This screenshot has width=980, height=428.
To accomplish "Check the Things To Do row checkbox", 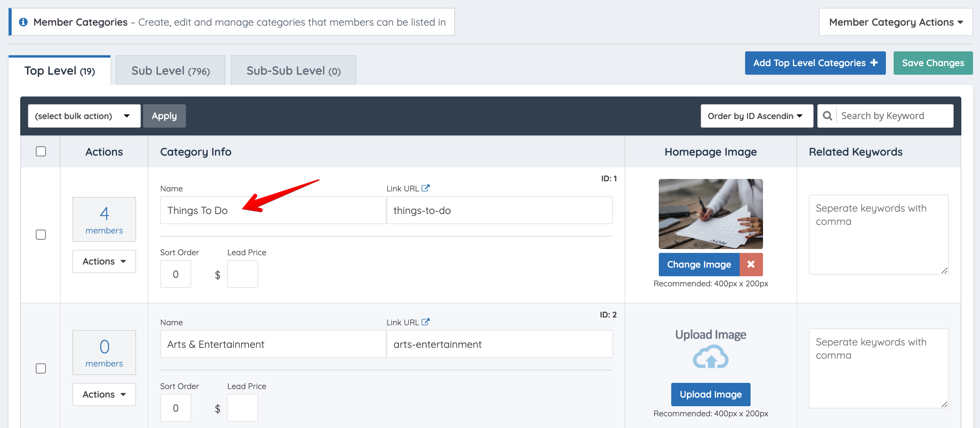I will point(41,235).
